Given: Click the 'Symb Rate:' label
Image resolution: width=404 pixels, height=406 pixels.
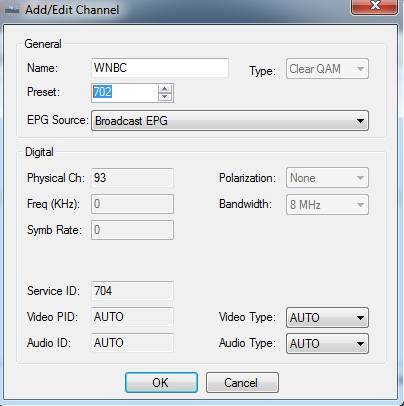Looking at the screenshot, I should [x=54, y=230].
